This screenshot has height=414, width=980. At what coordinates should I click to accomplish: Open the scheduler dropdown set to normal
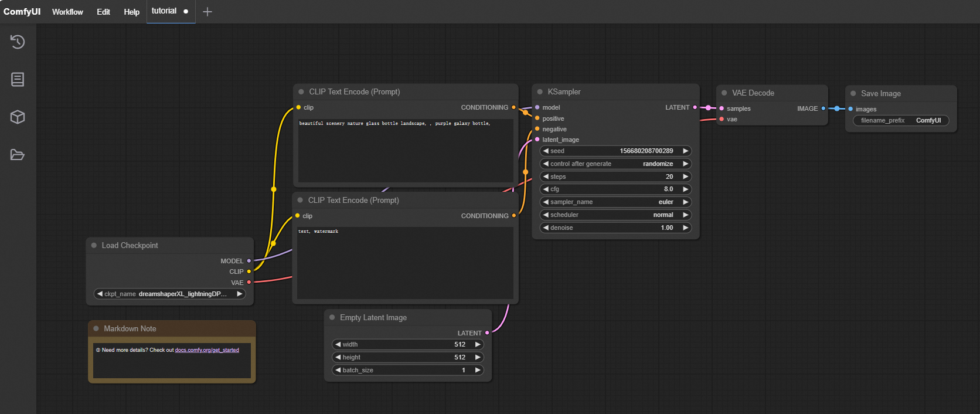coord(615,215)
